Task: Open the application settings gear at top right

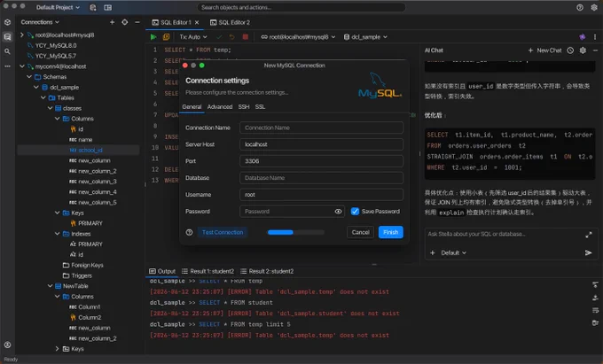Action: pyautogui.click(x=594, y=7)
